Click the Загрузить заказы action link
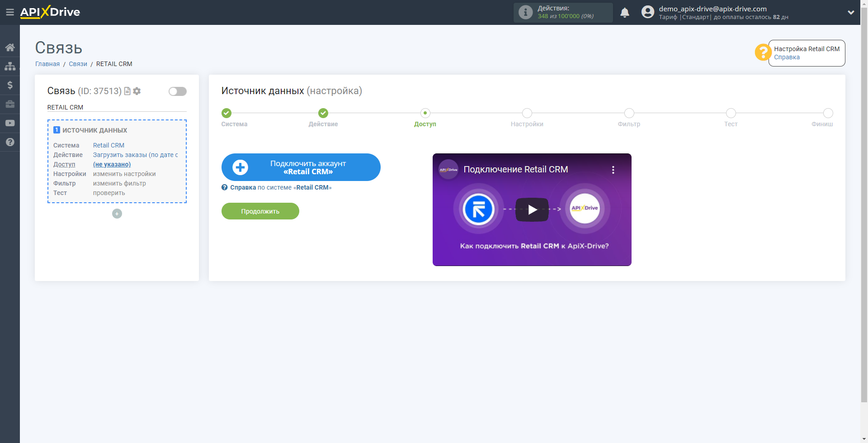868x443 pixels. [x=135, y=155]
